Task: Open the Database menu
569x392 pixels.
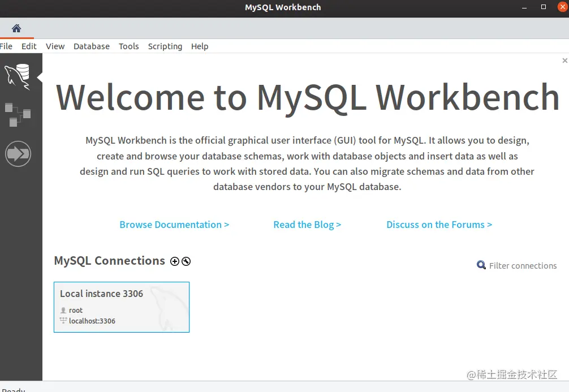Action: pyautogui.click(x=92, y=46)
